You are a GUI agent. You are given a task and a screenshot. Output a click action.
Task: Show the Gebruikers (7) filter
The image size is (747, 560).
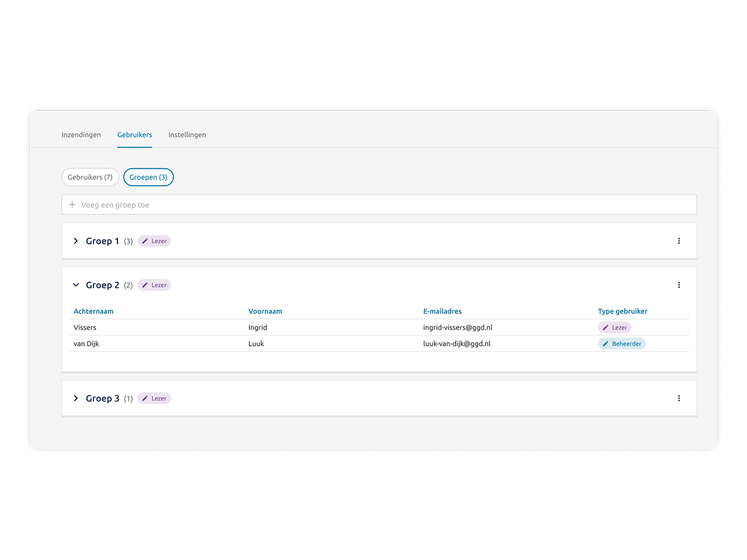pyautogui.click(x=90, y=177)
